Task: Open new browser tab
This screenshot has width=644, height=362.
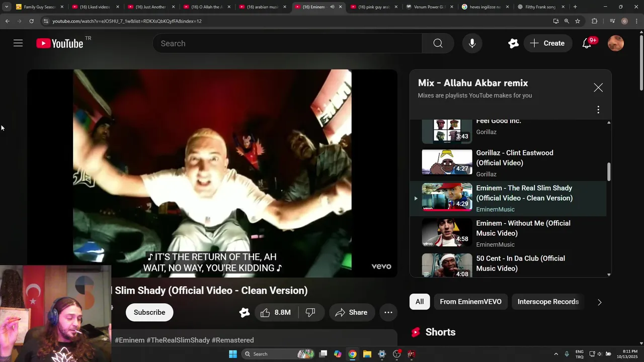Action: point(575,7)
